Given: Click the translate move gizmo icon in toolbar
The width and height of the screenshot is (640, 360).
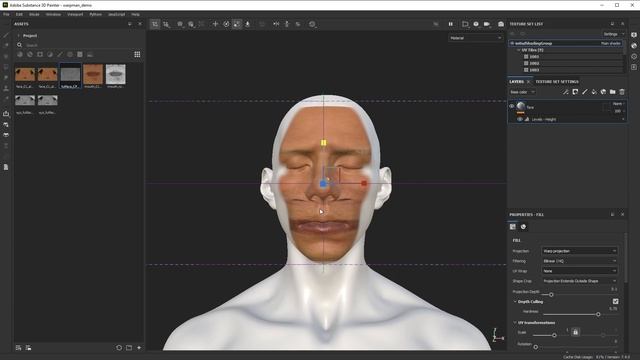Looking at the screenshot, I should coord(215,24).
